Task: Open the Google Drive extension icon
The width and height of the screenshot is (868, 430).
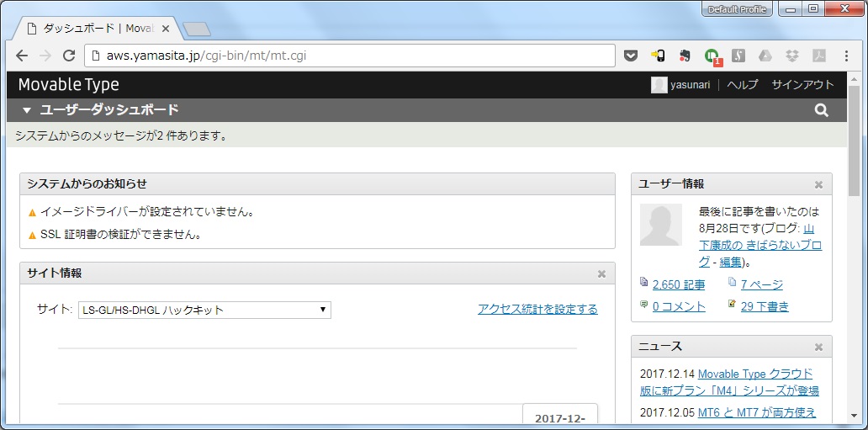Action: click(765, 56)
